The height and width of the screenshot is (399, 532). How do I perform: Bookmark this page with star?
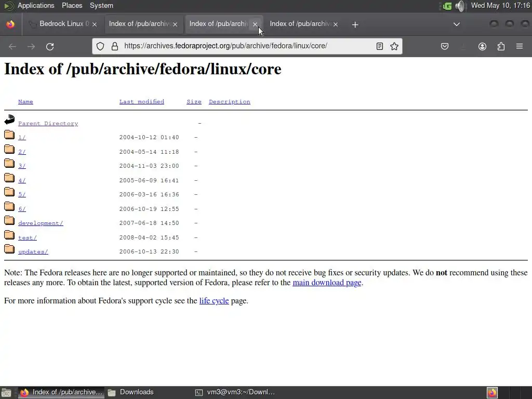(x=394, y=46)
